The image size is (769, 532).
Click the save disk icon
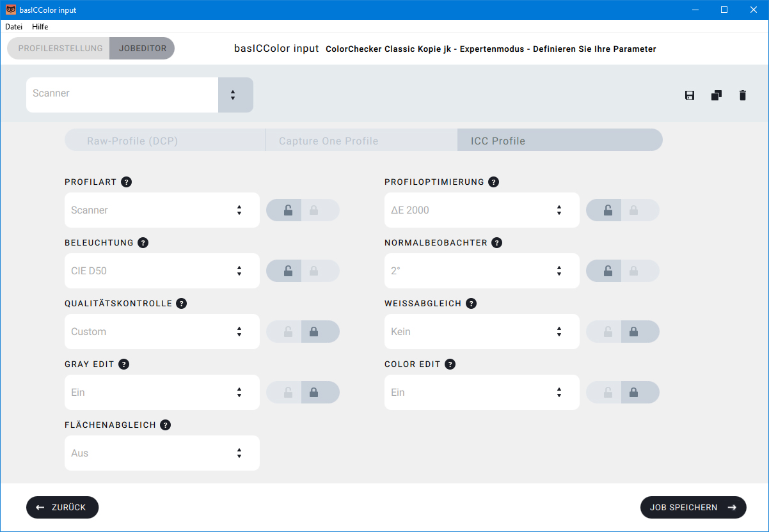690,95
